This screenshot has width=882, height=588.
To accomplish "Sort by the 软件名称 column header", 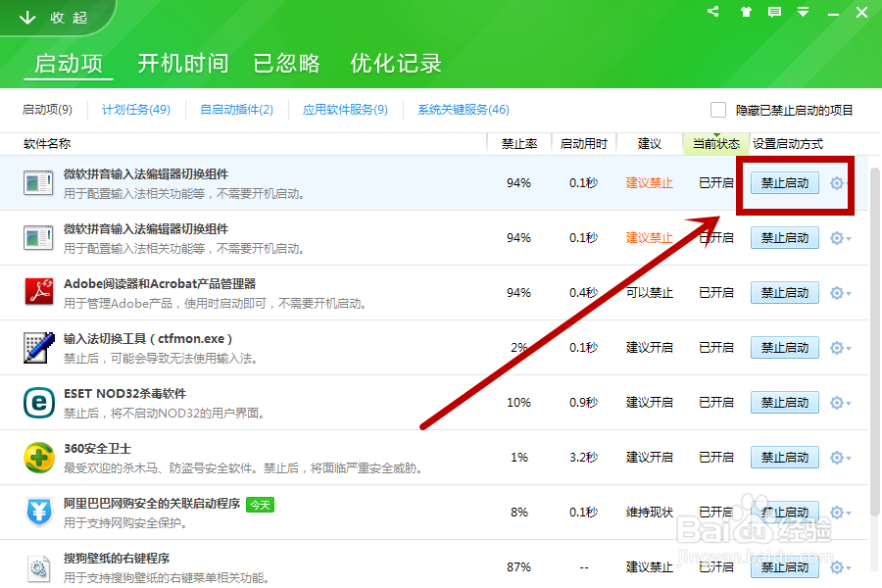I will coord(47,144).
